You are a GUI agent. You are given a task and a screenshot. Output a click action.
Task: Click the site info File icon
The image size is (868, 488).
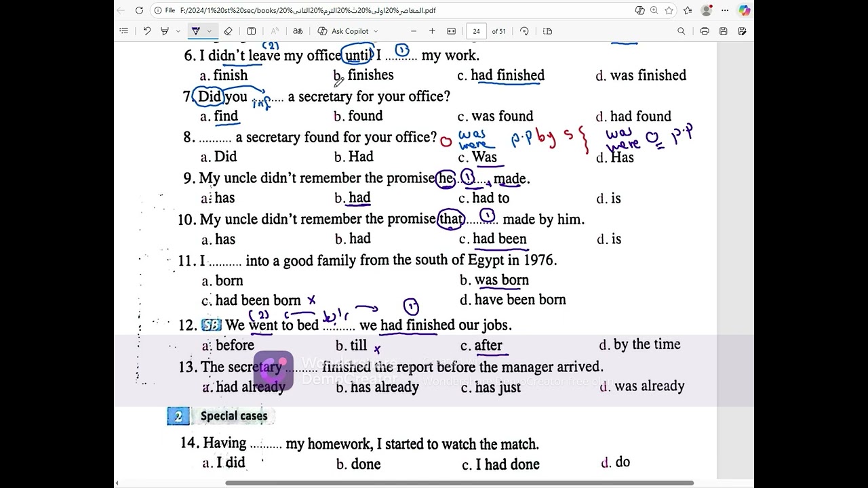point(165,10)
